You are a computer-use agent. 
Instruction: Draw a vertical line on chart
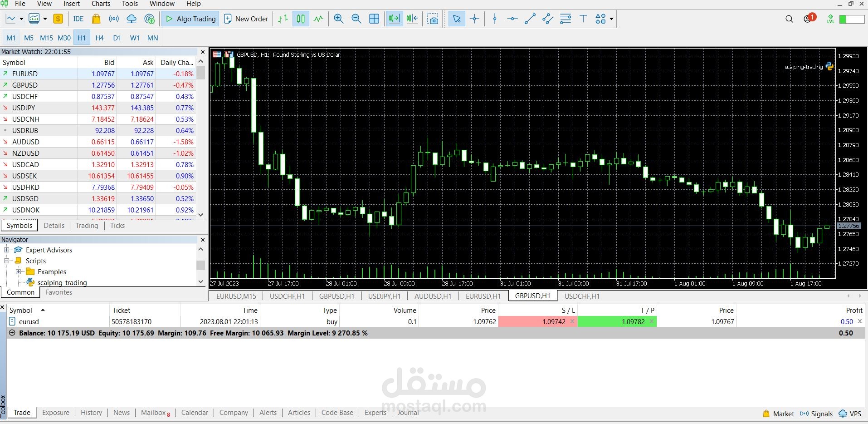click(495, 19)
